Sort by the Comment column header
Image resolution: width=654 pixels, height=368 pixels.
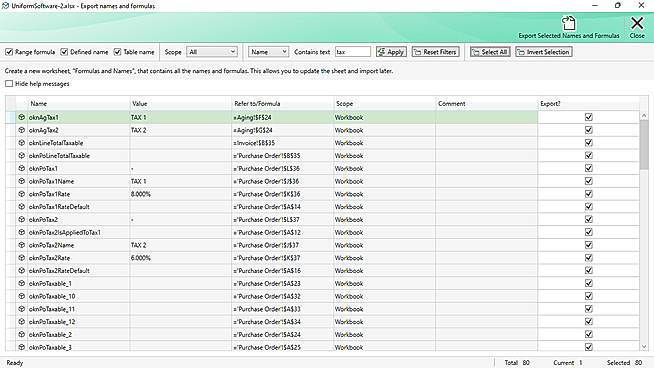(x=487, y=103)
